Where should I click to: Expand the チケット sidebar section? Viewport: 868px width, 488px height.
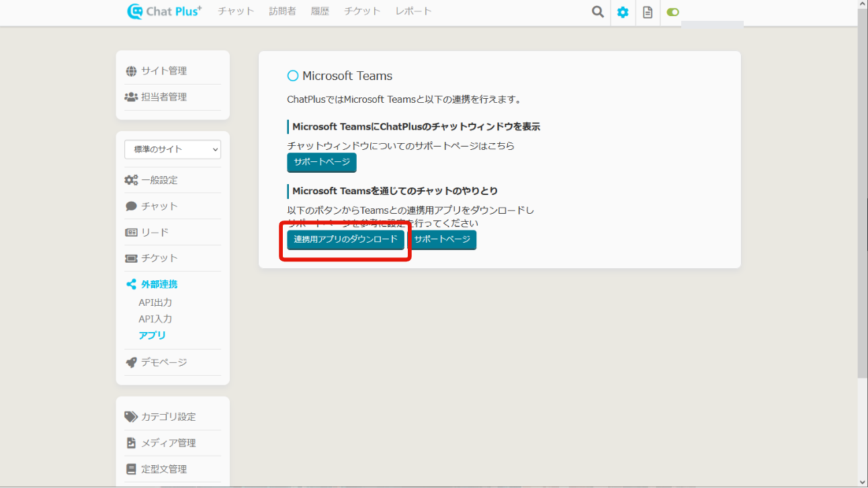point(159,258)
